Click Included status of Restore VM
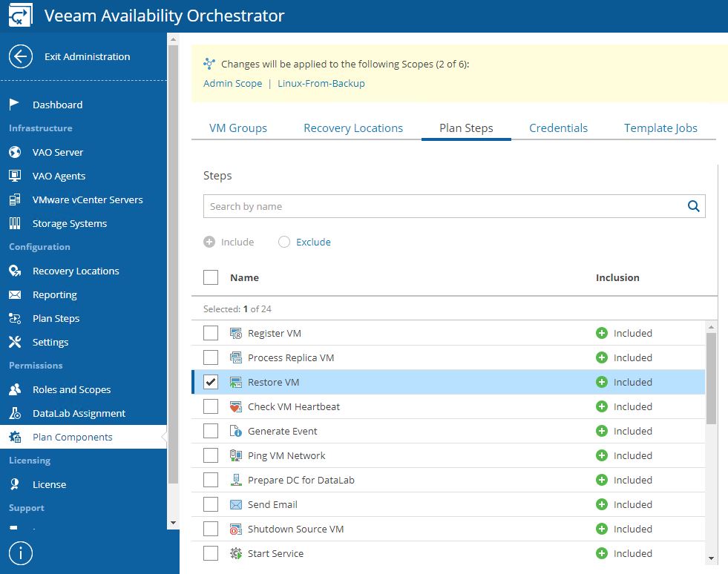This screenshot has width=728, height=574. point(624,382)
